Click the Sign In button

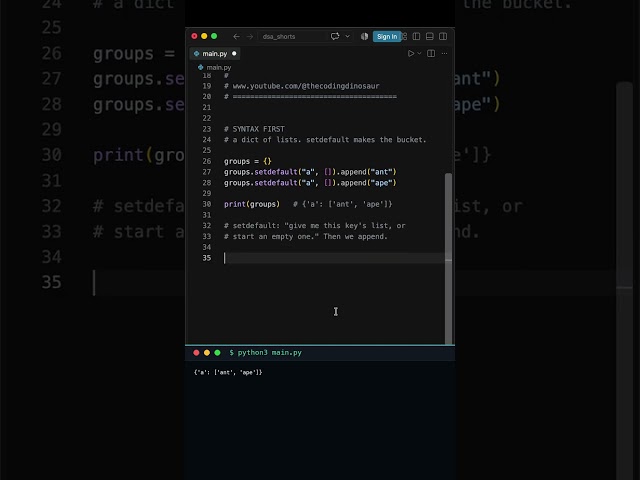tap(387, 36)
